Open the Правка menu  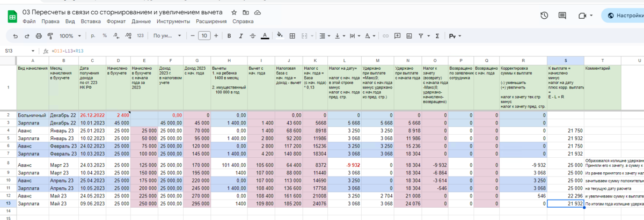click(50, 22)
